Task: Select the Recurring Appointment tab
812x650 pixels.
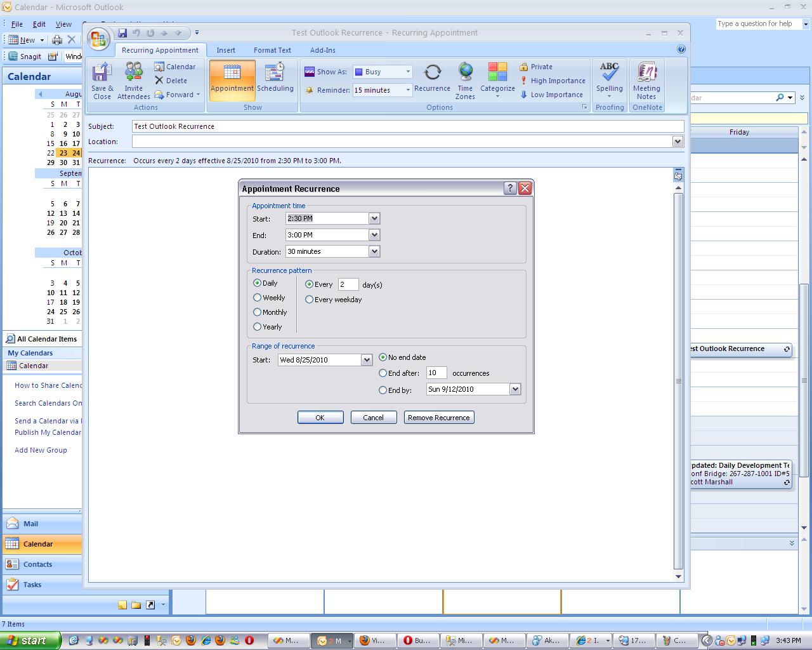Action: (160, 50)
